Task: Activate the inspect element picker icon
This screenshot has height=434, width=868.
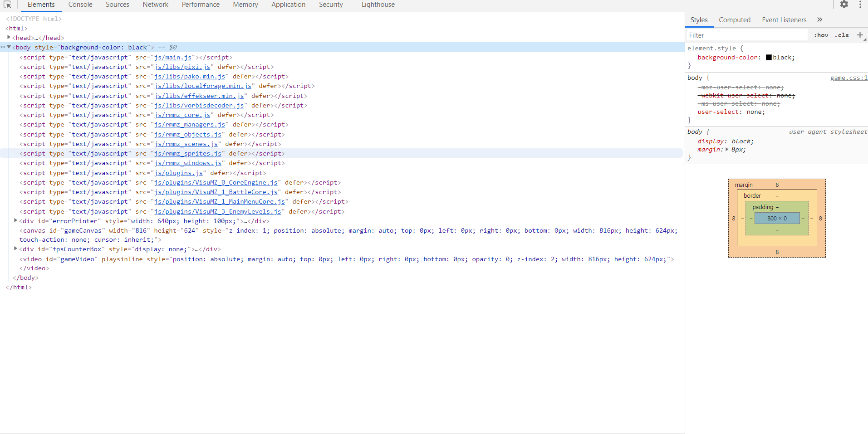Action: [x=7, y=5]
